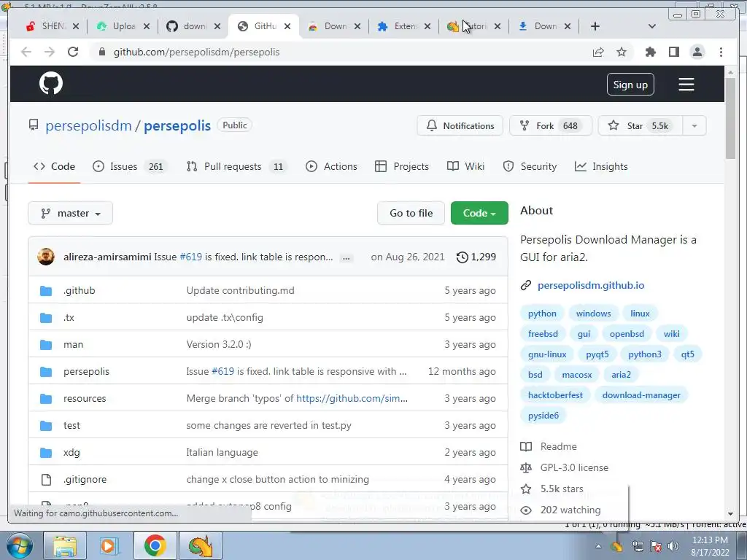
Task: Switch to the Actions tab
Action: point(332,167)
